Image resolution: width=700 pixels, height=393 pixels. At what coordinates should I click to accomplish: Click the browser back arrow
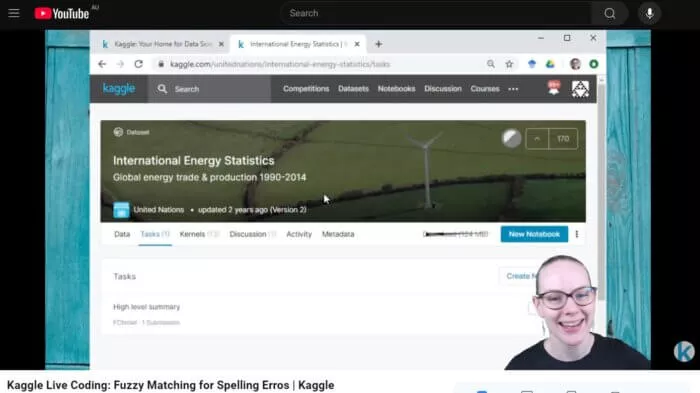pos(102,64)
